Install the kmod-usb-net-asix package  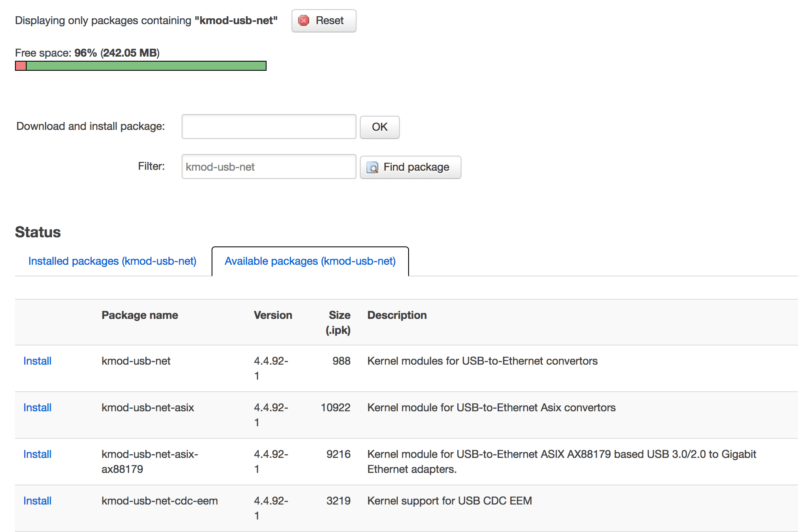37,408
